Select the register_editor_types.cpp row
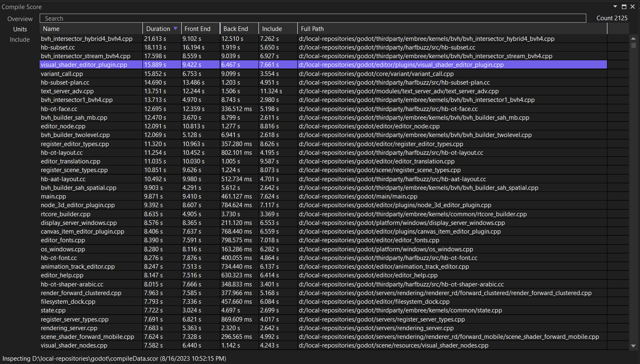 (x=323, y=144)
